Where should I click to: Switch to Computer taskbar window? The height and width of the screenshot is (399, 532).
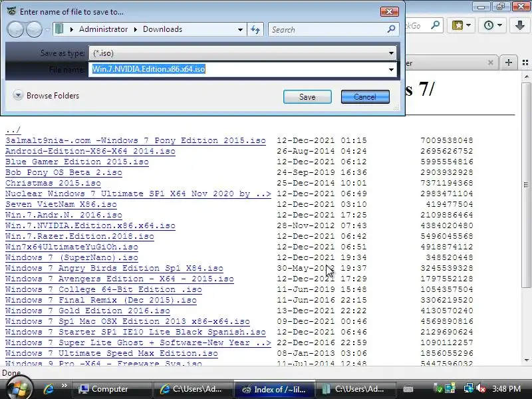click(112, 389)
